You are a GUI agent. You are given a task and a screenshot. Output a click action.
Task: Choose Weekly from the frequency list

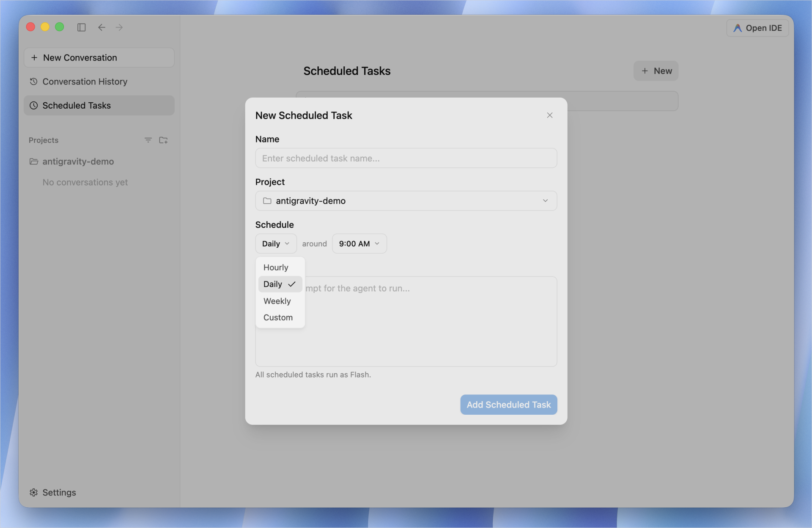280,301
